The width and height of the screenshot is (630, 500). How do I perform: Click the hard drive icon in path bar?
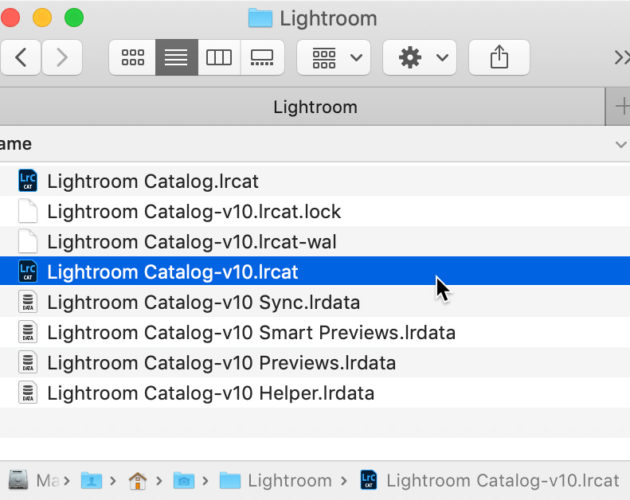coord(18,480)
